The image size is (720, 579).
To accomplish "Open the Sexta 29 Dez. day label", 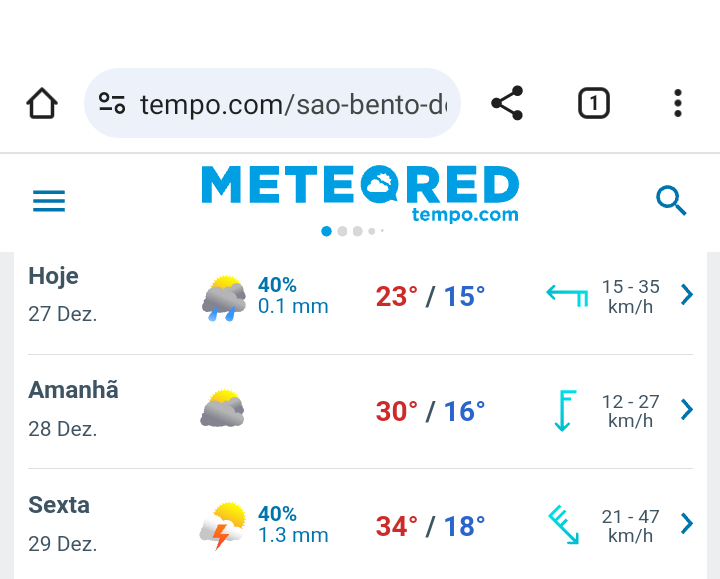I will 63,524.
